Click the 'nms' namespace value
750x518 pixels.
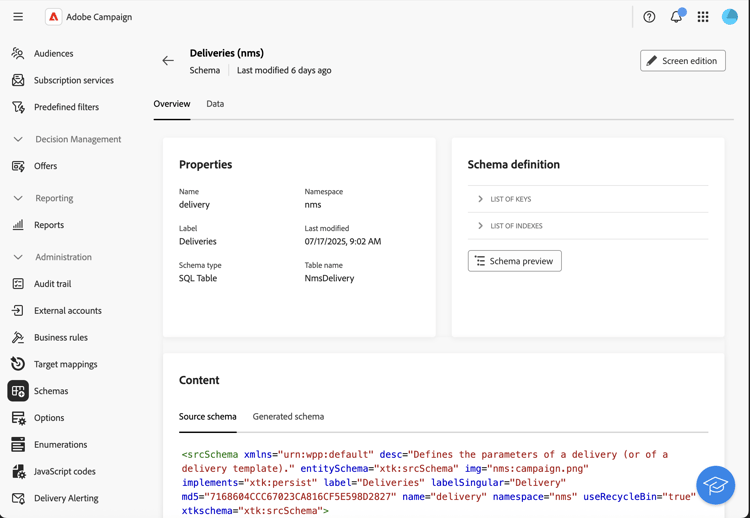point(313,204)
